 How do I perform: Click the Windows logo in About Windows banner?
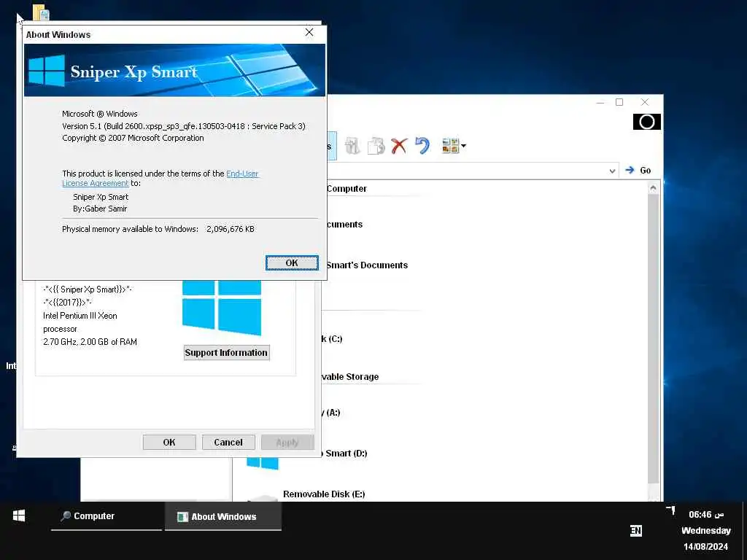coord(47,71)
